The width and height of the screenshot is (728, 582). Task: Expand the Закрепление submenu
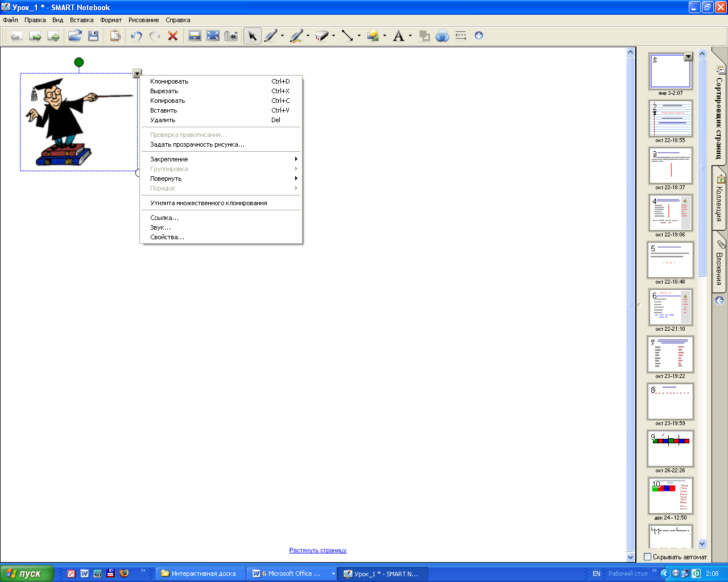pyautogui.click(x=221, y=159)
